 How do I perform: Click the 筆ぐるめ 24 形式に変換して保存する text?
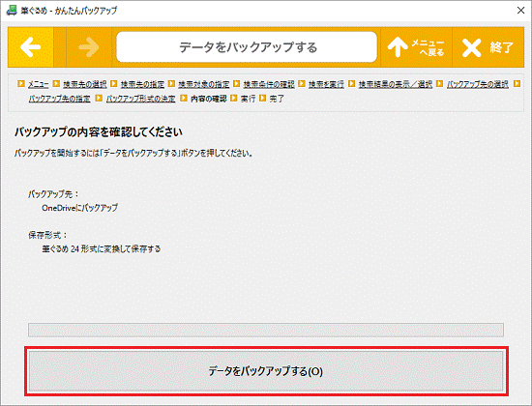[x=102, y=249]
